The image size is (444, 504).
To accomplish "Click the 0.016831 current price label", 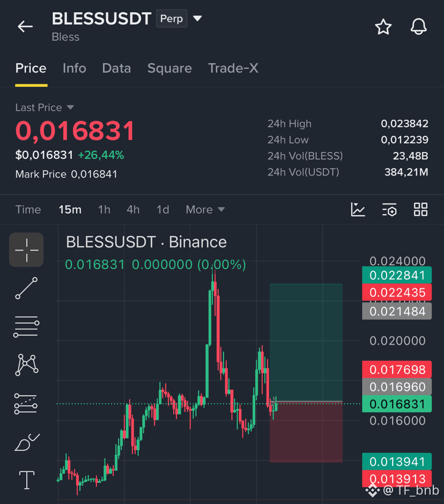I will (x=397, y=404).
